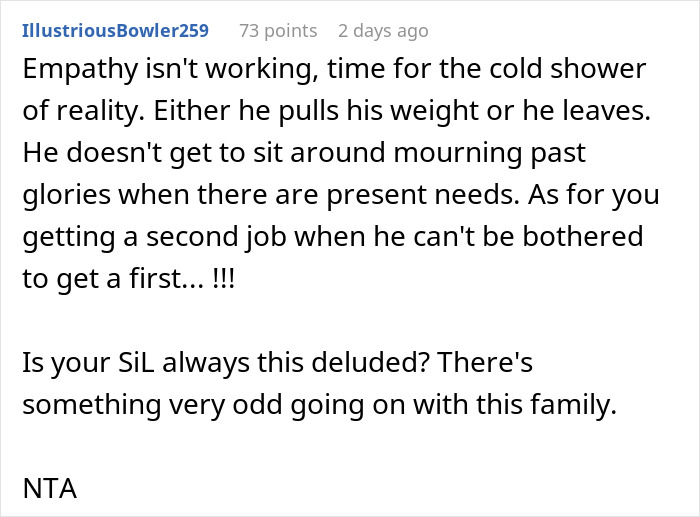
Task: Click the 73 points score
Action: point(277,31)
